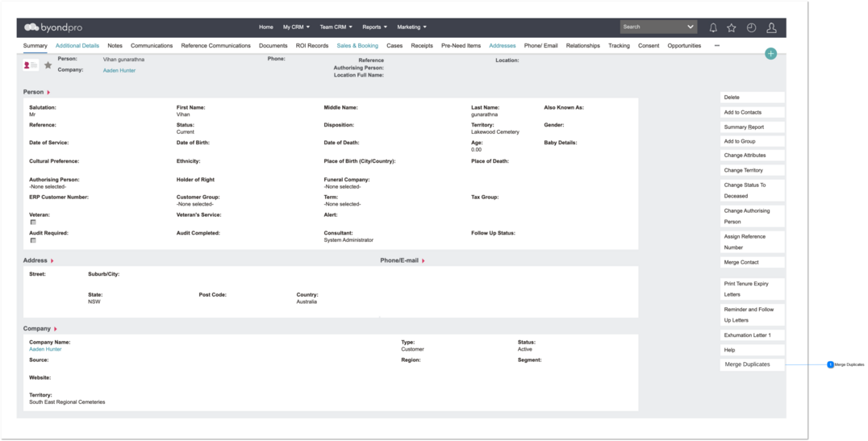Screen dimensions: 868x441
Task: Click the Change Attributes button
Action: [x=753, y=156]
